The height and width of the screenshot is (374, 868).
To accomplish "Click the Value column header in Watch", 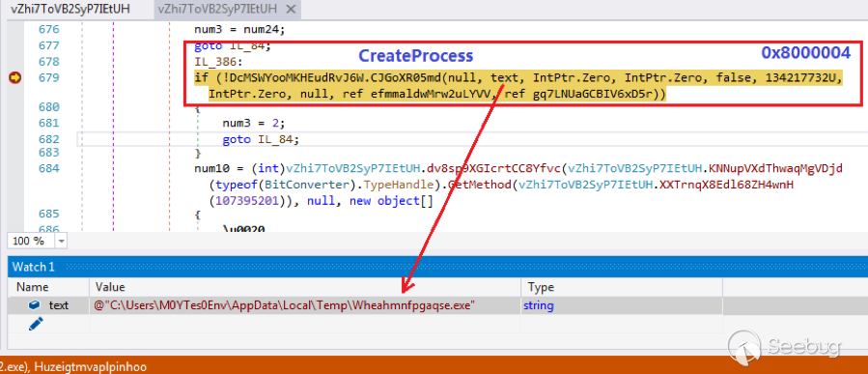I will pyautogui.click(x=110, y=287).
